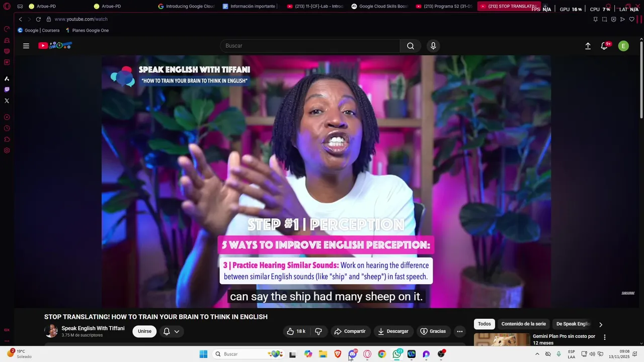Show hidden system tray icons chevron
The height and width of the screenshot is (362, 644).
(537, 354)
